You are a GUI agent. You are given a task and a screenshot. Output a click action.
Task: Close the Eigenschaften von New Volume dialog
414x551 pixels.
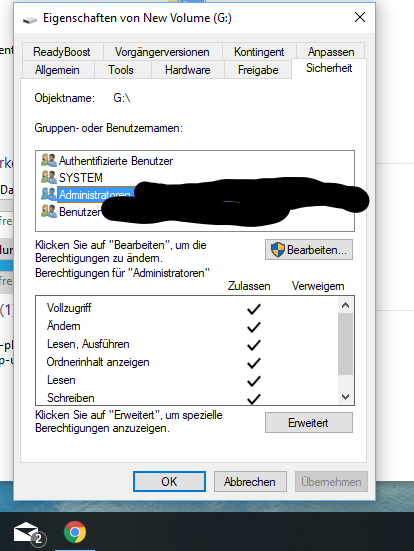tap(360, 17)
